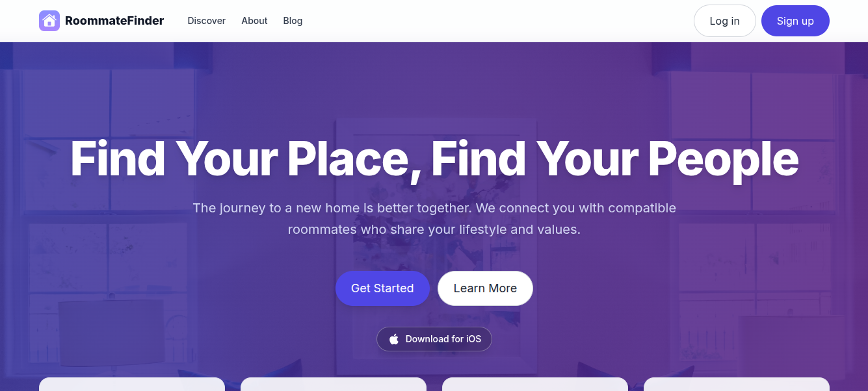
Task: Click the Log in button
Action: tap(725, 21)
